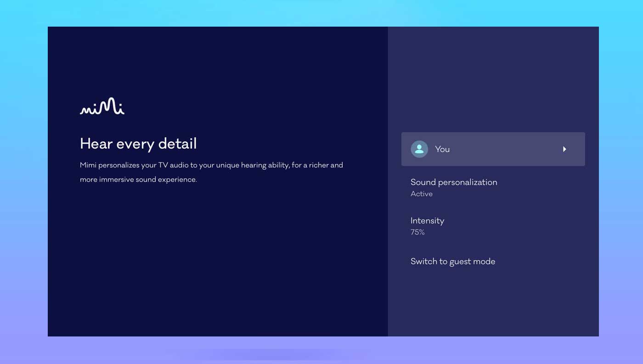Screen dimensions: 643x364
Task: Click the 75% intensity value
Action: (417, 233)
